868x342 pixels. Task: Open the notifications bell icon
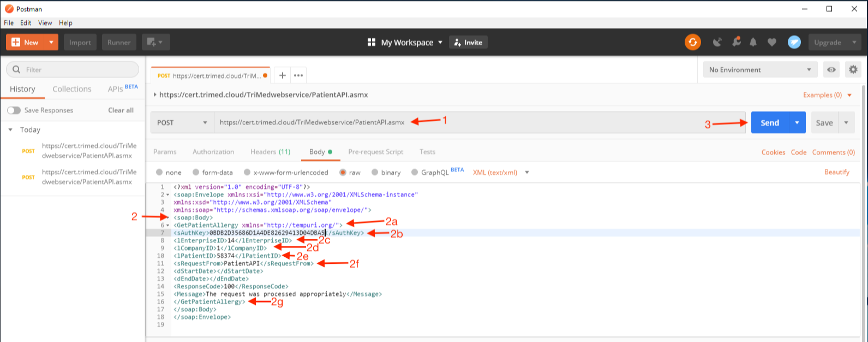point(753,42)
